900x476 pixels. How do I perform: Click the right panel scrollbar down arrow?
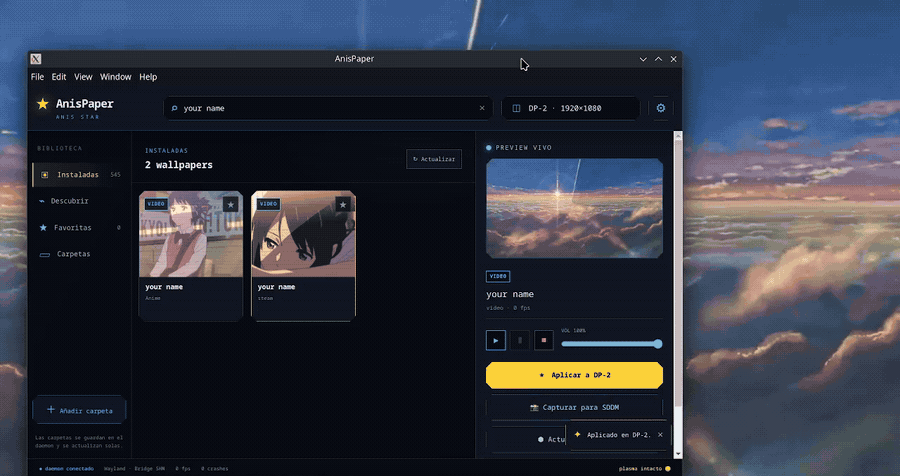point(678,454)
